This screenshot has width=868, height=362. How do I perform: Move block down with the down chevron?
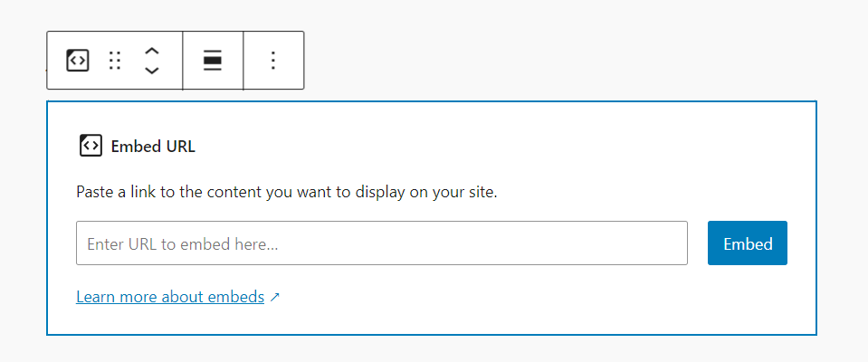coord(152,71)
